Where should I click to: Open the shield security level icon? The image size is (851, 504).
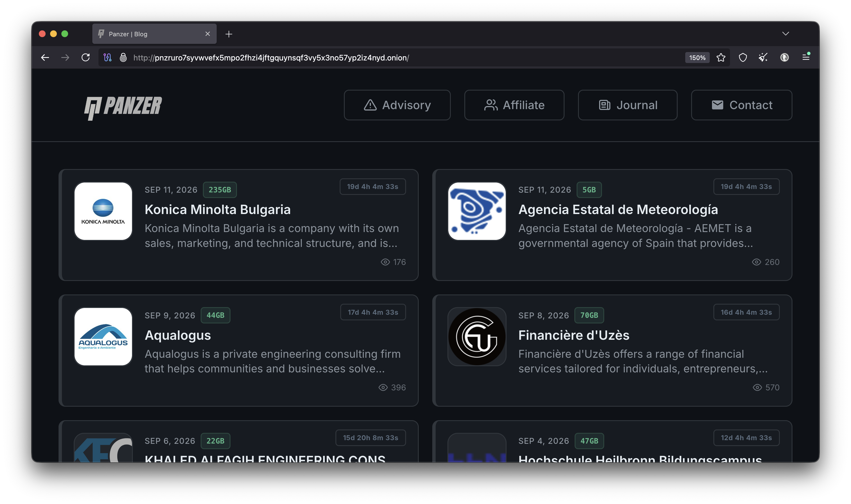[x=743, y=58]
